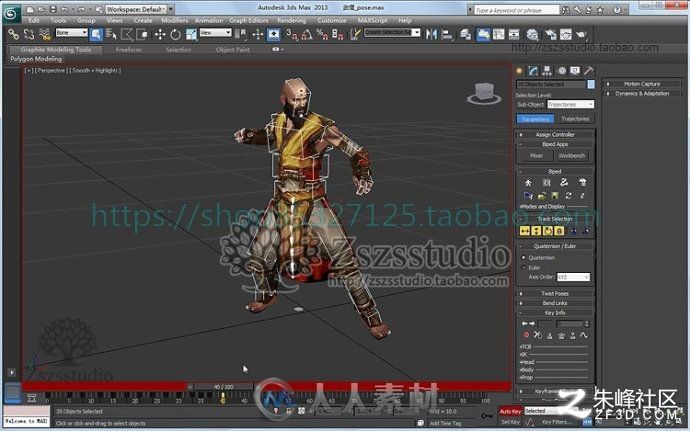The width and height of the screenshot is (690, 431).
Task: Click the Render Production teapot icon
Action: (x=581, y=34)
